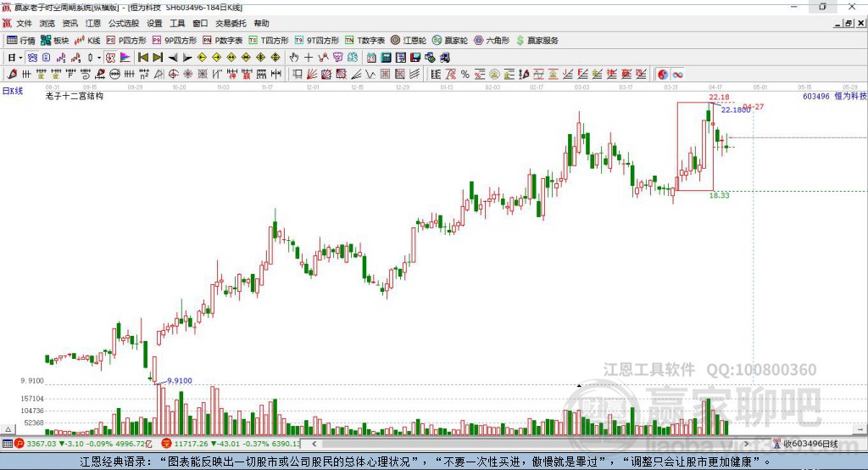The height and width of the screenshot is (470, 868).
Task: Open the 浏览 menu
Action: click(x=47, y=23)
